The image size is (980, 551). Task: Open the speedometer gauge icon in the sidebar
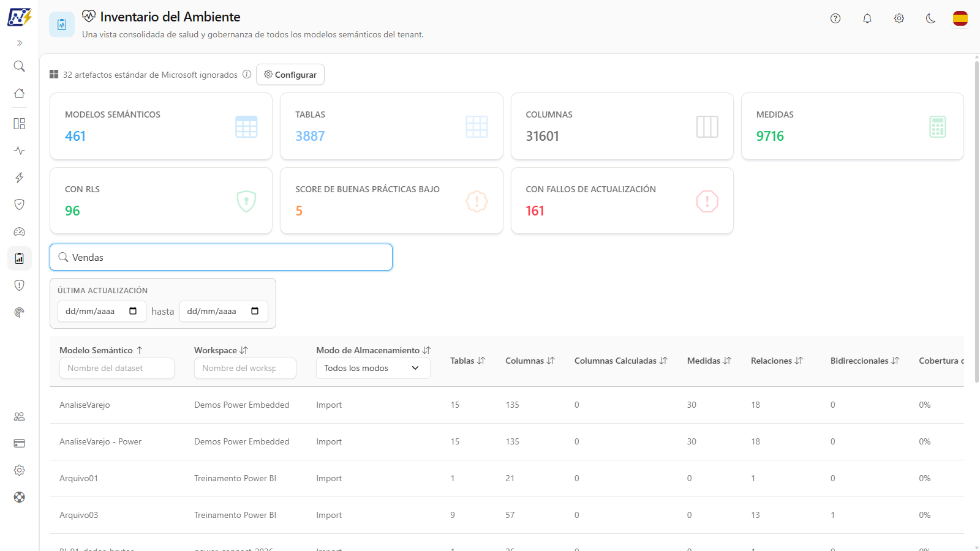tap(20, 231)
